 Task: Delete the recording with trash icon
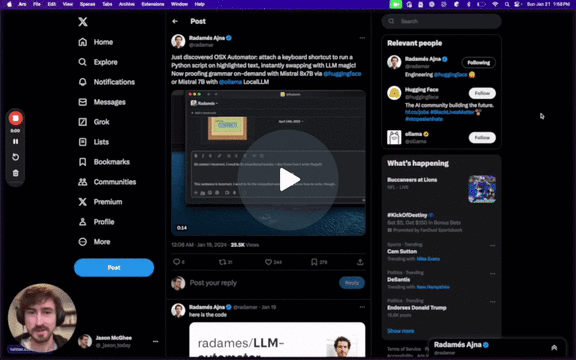click(15, 173)
